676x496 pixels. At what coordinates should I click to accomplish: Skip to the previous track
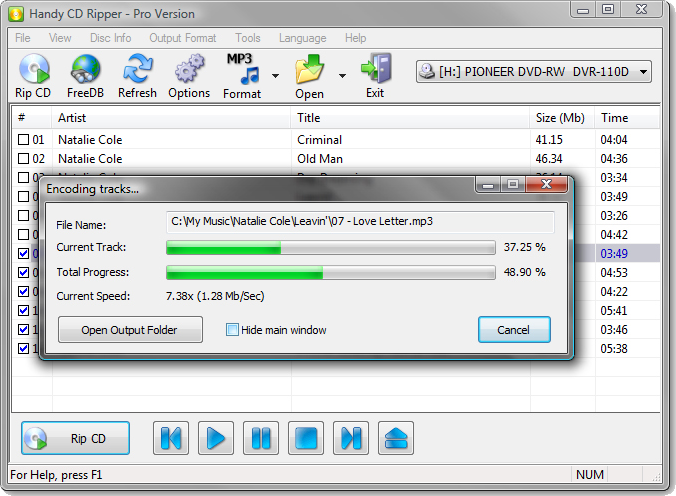[x=171, y=438]
